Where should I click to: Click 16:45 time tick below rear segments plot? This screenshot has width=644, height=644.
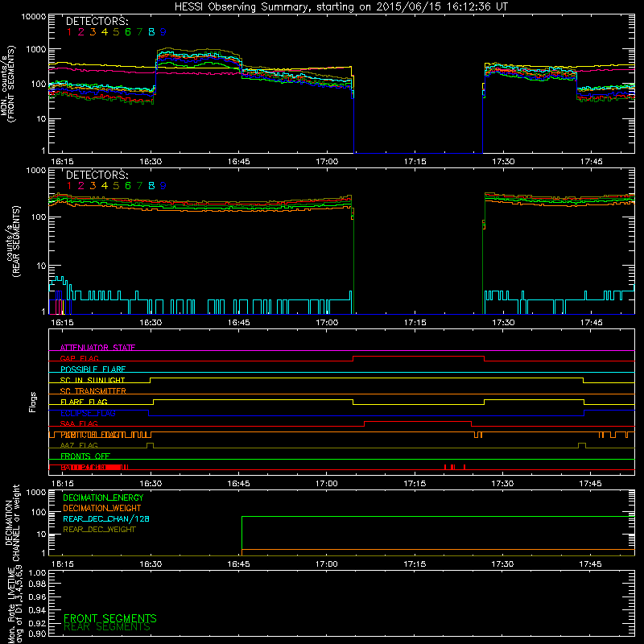(x=238, y=323)
